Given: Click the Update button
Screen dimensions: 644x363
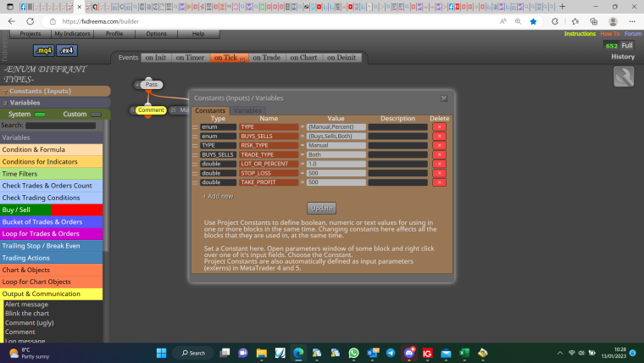Looking at the screenshot, I should click(322, 209).
